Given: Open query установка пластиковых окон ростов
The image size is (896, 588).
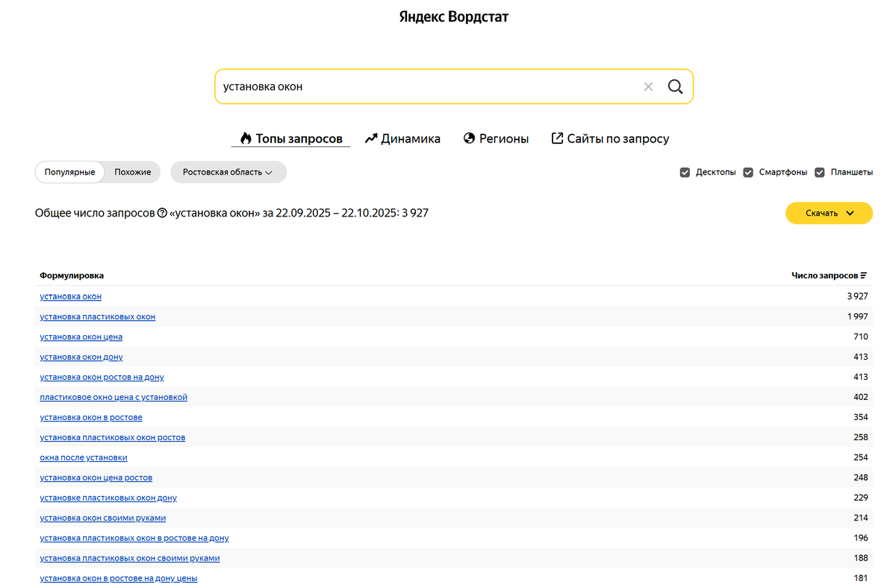Looking at the screenshot, I should 112,437.
